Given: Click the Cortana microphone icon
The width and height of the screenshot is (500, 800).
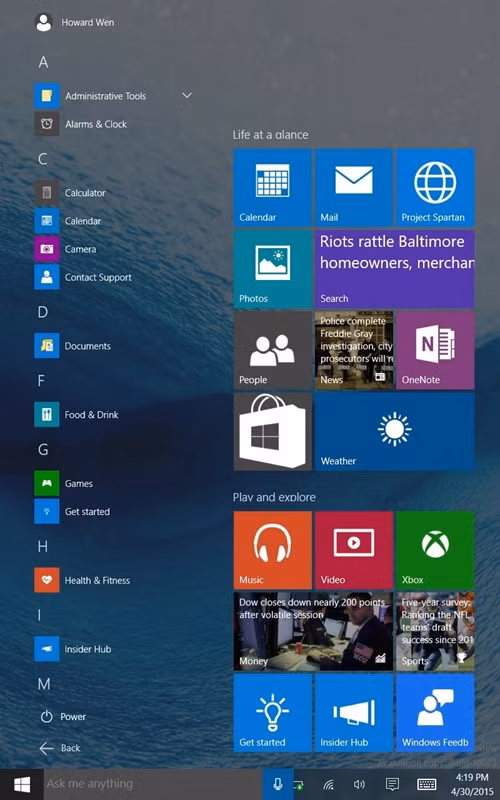Looking at the screenshot, I should (278, 784).
